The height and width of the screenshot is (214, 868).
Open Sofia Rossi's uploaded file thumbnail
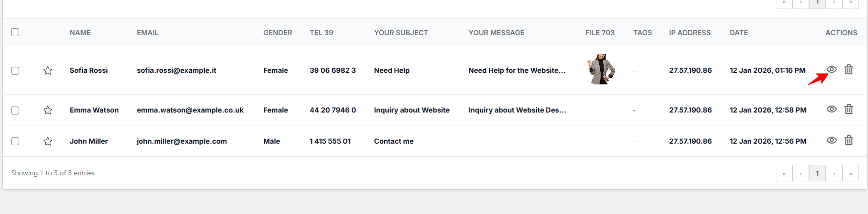[x=601, y=69]
